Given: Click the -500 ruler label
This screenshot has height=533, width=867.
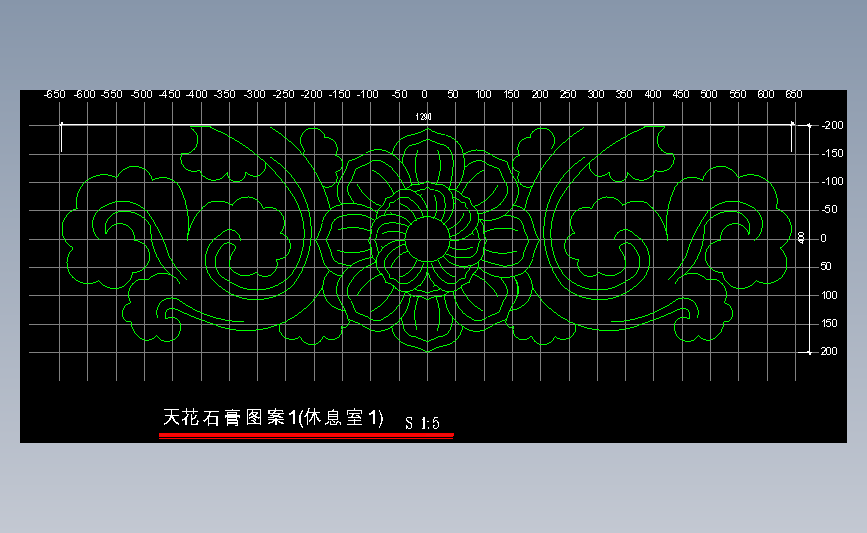Looking at the screenshot, I should [x=142, y=95].
